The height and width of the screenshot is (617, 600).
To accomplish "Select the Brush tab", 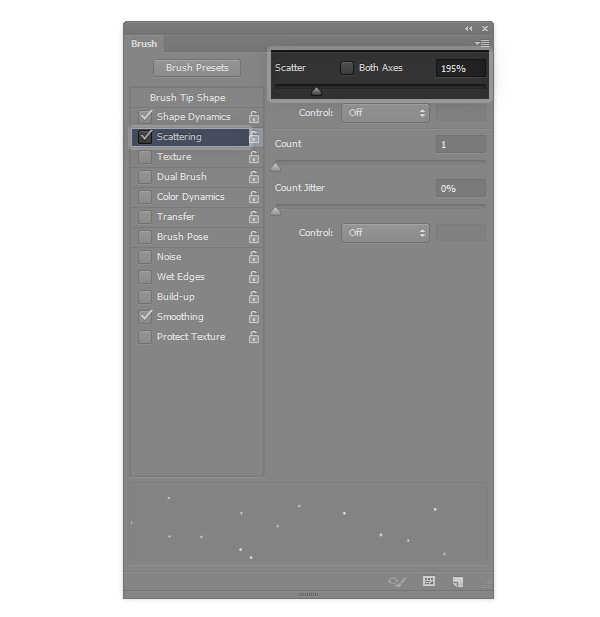I will coord(144,44).
